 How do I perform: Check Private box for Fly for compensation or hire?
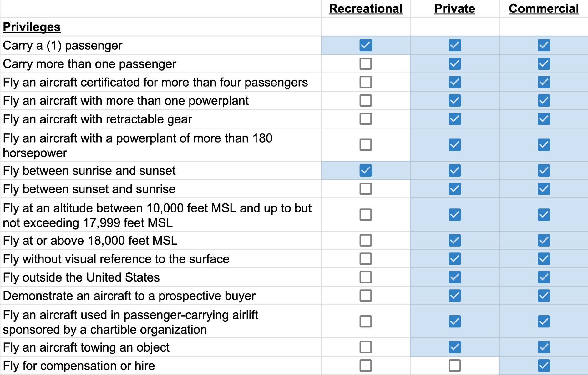coord(454,366)
